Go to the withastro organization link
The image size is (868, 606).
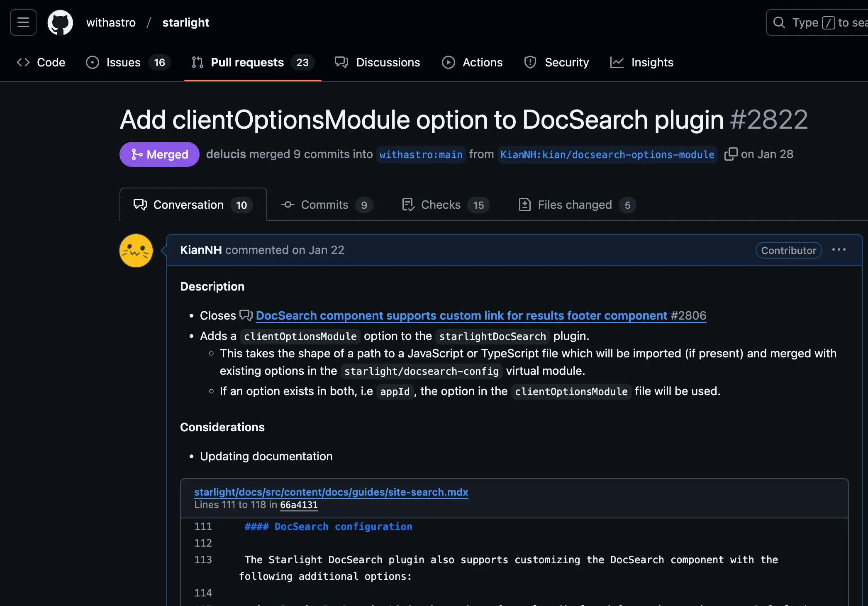(x=111, y=22)
